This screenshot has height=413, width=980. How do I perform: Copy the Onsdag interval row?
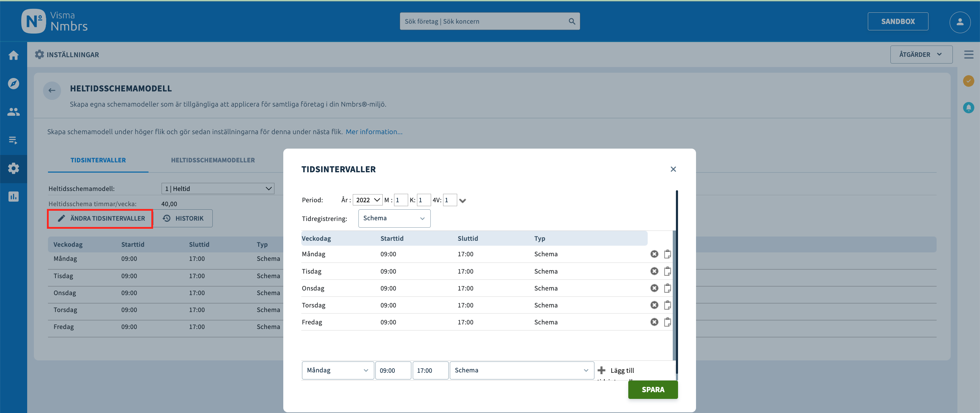click(x=667, y=288)
